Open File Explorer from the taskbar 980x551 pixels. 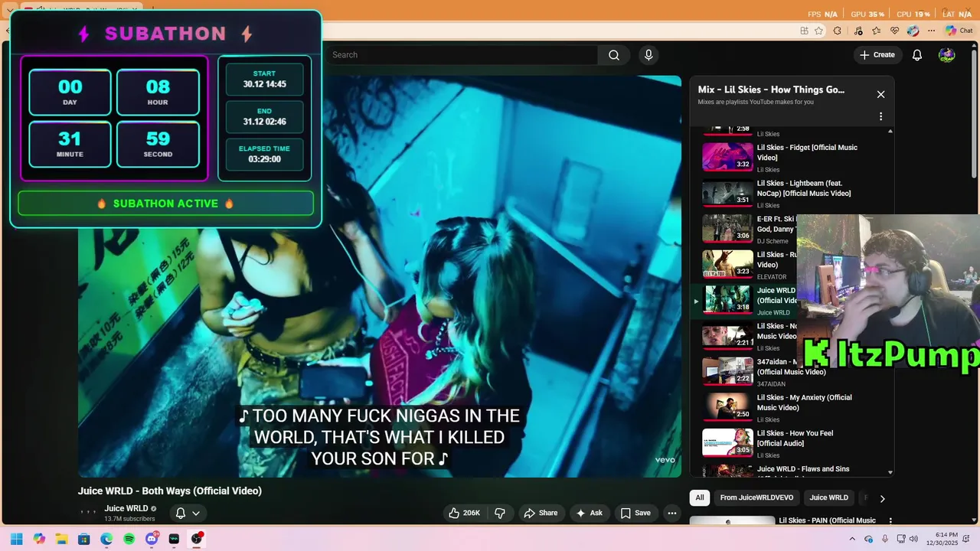tap(61, 539)
